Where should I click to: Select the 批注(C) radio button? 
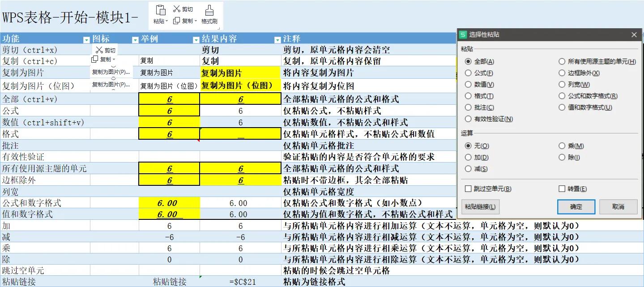coord(468,107)
